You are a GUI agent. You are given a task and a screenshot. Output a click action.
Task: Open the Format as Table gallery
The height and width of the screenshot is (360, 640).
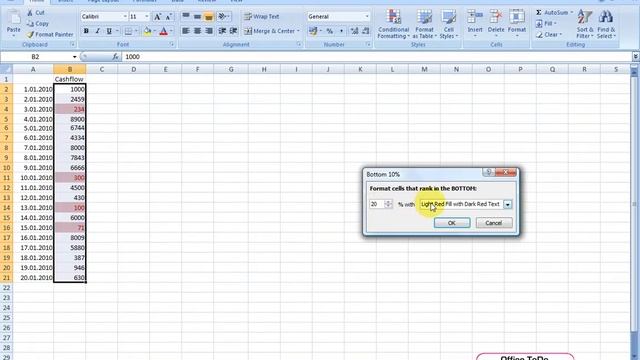424,24
